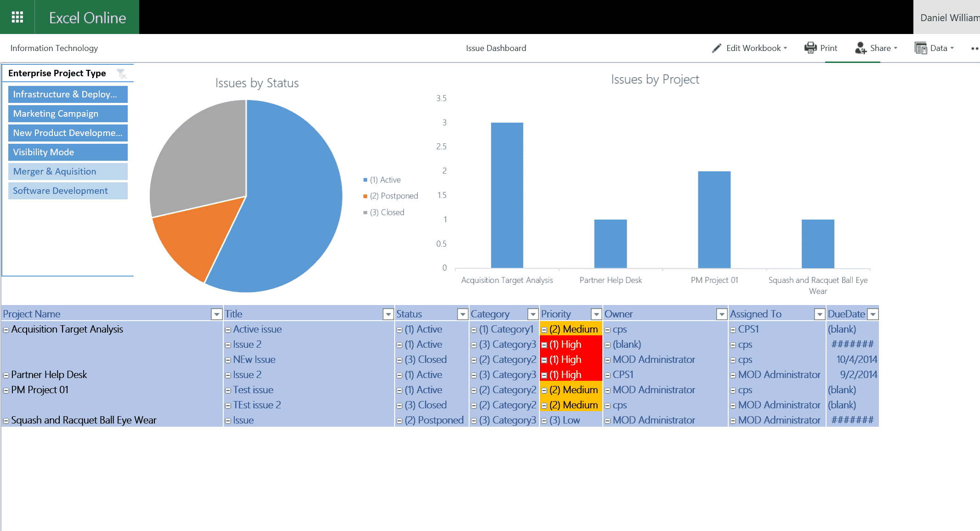
Task: Collapse the PM Project 01 row group
Action: click(6, 390)
